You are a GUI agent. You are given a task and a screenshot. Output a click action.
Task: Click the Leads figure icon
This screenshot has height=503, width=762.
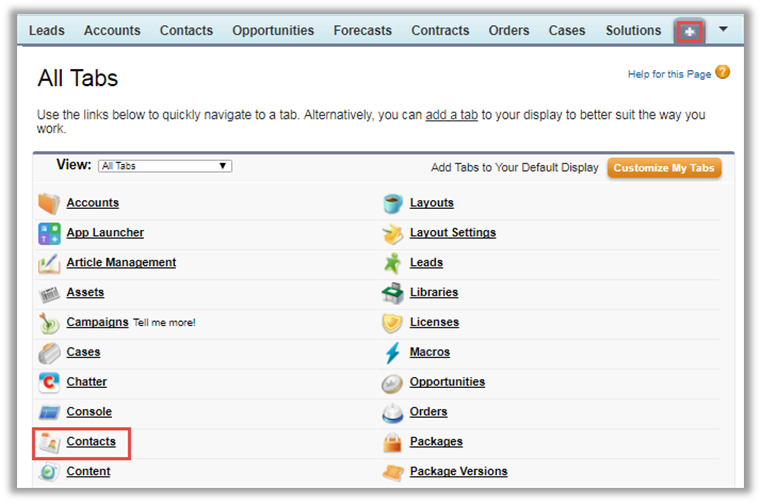(x=392, y=263)
